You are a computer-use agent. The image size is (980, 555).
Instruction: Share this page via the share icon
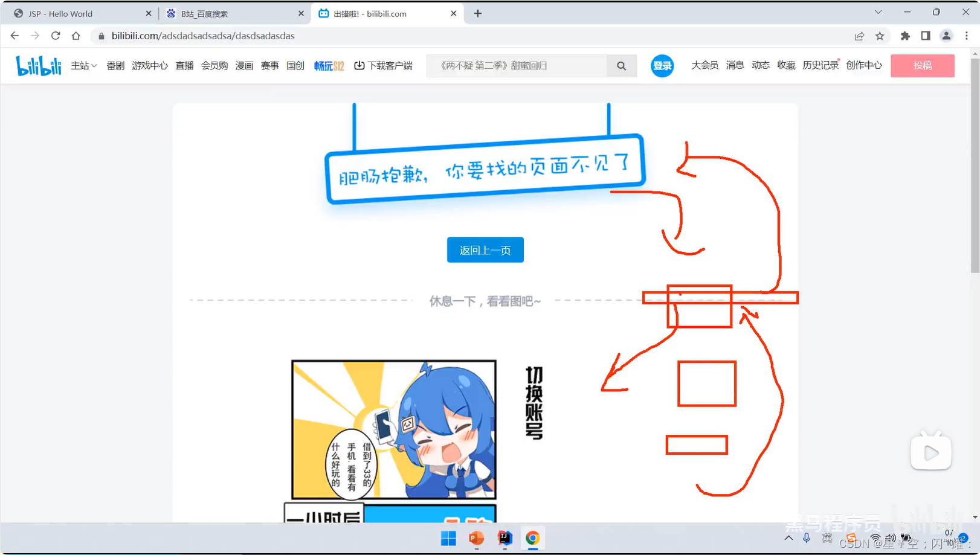859,36
